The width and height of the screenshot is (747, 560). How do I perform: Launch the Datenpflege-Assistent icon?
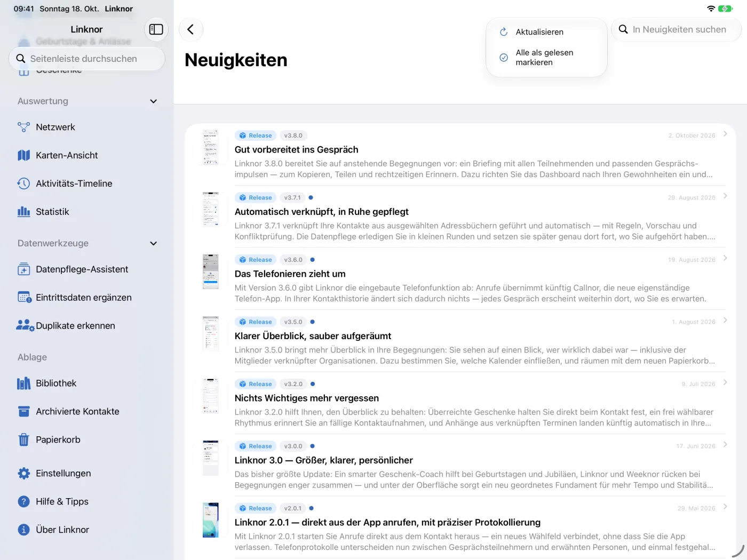[23, 269]
